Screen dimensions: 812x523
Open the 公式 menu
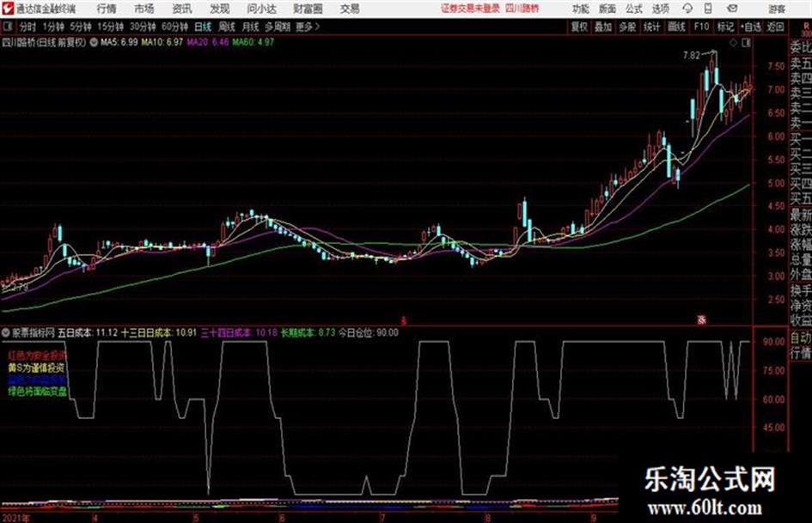634,9
